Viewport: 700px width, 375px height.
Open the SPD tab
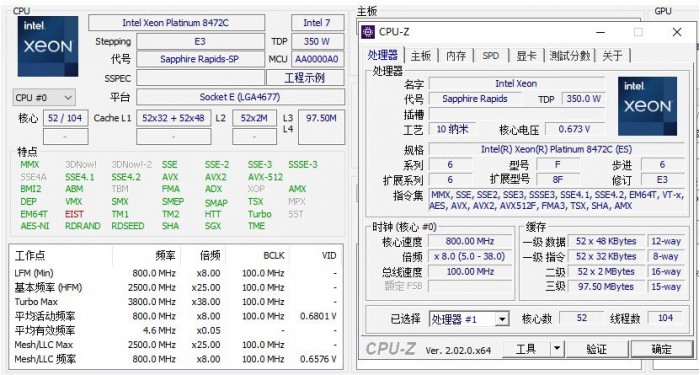(x=490, y=55)
